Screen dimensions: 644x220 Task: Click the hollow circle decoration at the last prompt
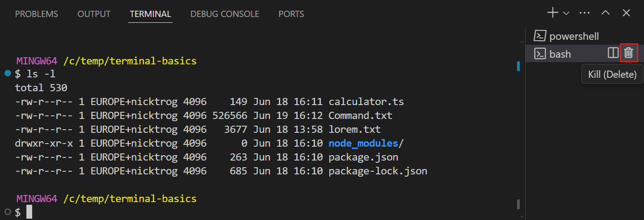coord(8,212)
